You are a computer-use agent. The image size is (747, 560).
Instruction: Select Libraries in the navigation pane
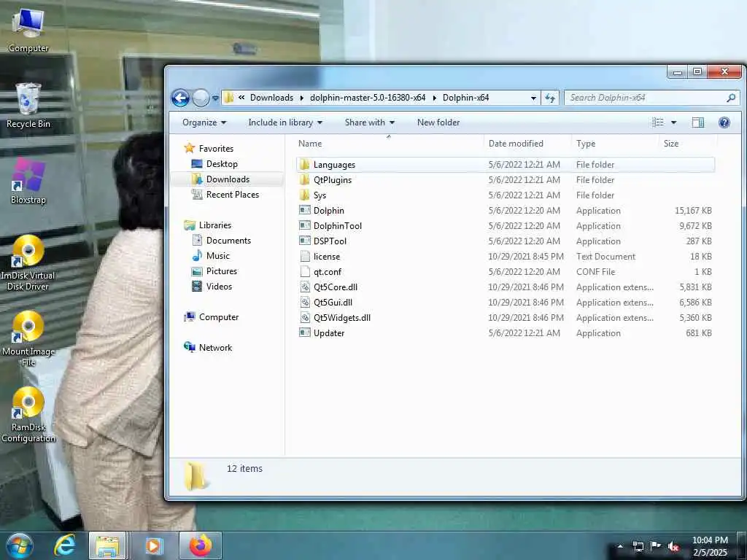tap(207, 225)
